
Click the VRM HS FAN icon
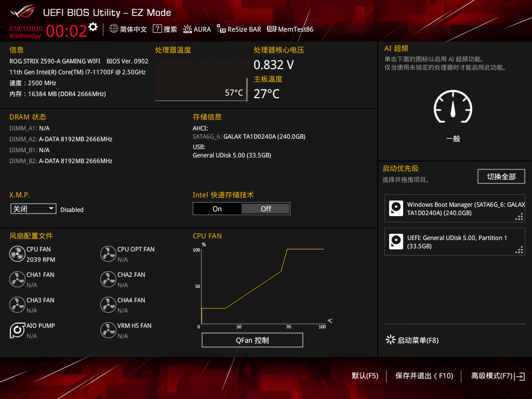(108, 330)
